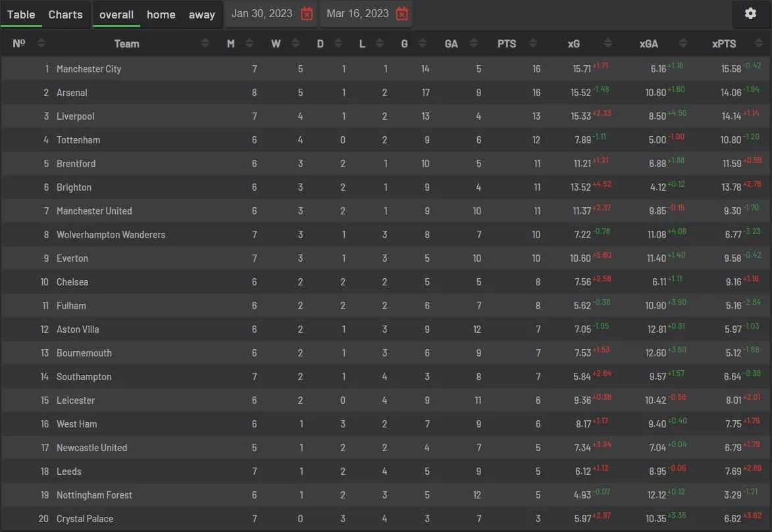The width and height of the screenshot is (772, 532).
Task: Click the Crystal Palace team row
Action: coord(85,519)
